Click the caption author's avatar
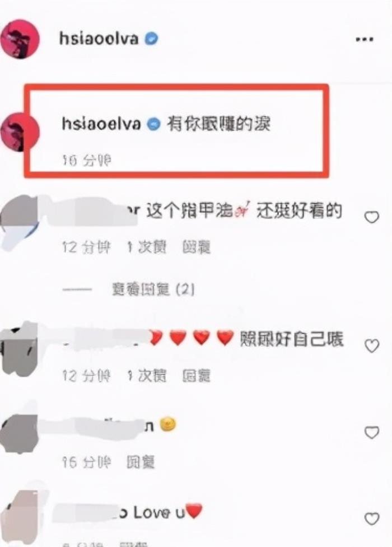The image size is (392, 547). tap(20, 132)
